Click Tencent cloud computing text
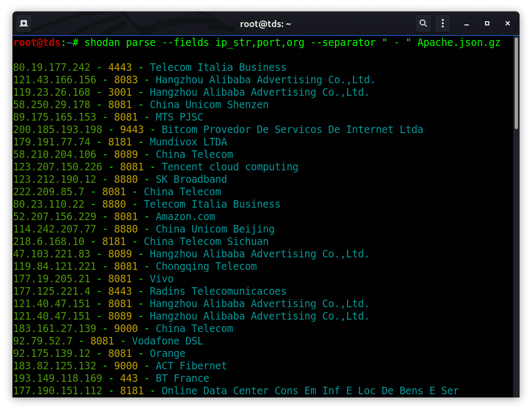Image resolution: width=532 pixels, height=411 pixels. coord(230,167)
